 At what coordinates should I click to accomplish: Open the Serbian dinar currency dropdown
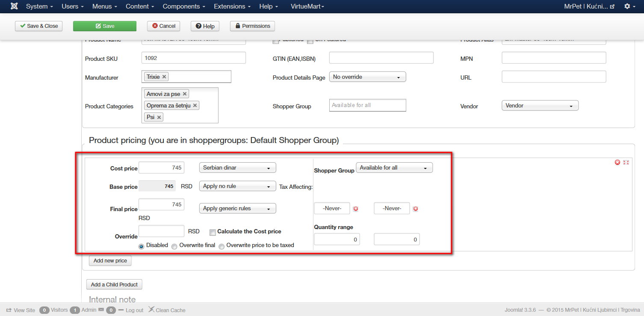click(x=237, y=168)
